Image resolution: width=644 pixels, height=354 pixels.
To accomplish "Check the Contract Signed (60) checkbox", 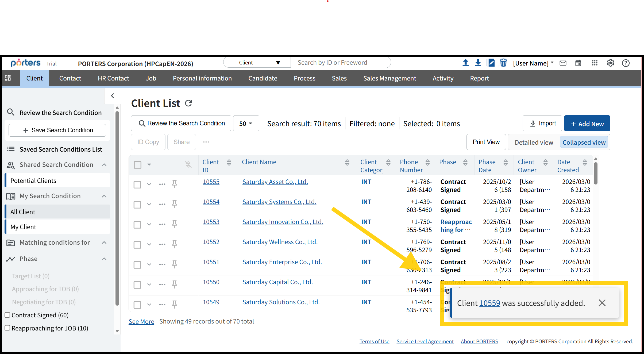I will click(7, 315).
